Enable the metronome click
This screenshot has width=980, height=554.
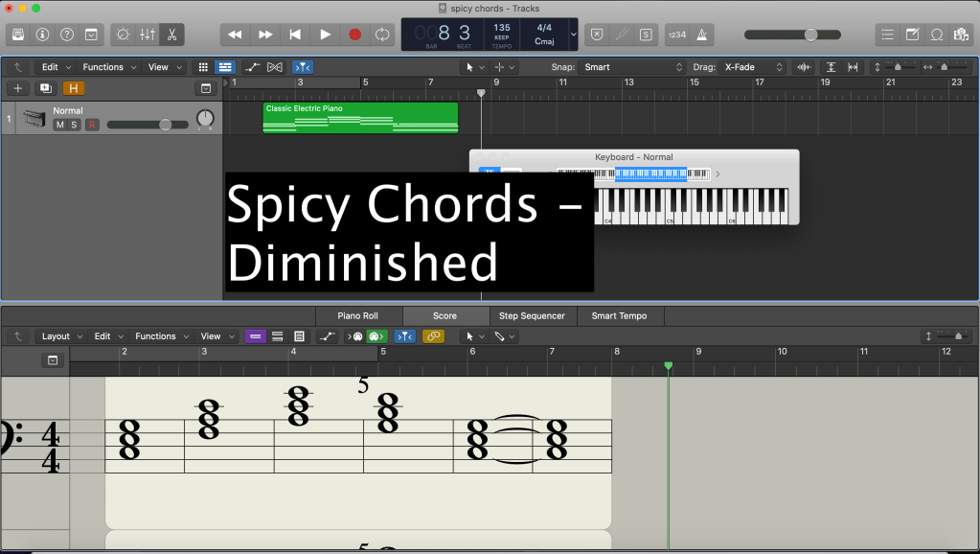703,35
